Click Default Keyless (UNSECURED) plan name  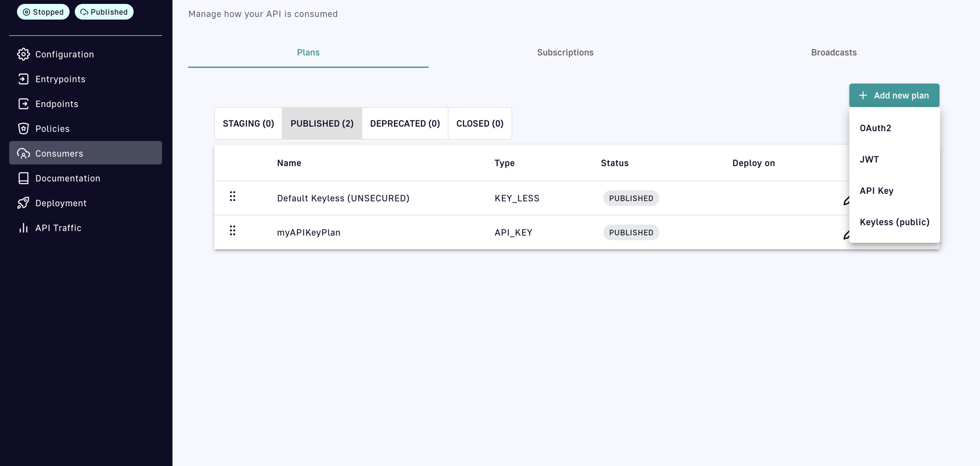[343, 198]
